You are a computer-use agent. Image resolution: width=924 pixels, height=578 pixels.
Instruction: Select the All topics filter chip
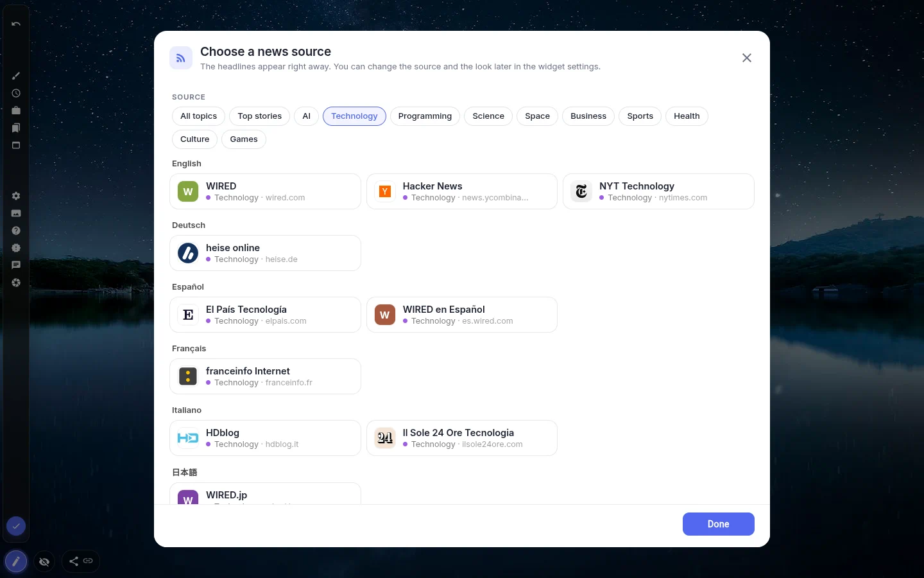199,116
